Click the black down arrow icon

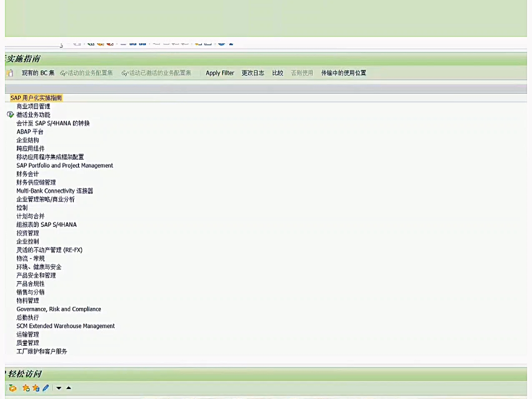[59, 388]
